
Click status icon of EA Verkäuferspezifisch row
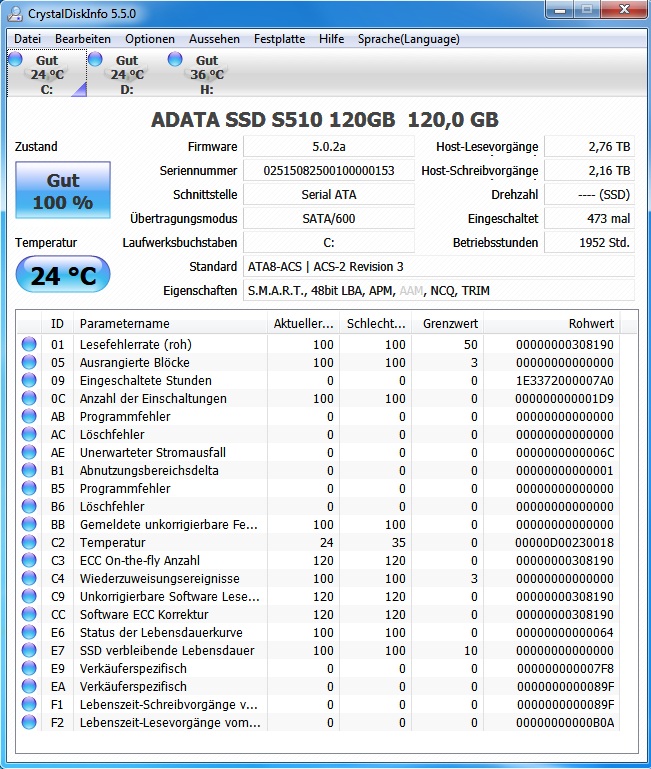(x=29, y=686)
